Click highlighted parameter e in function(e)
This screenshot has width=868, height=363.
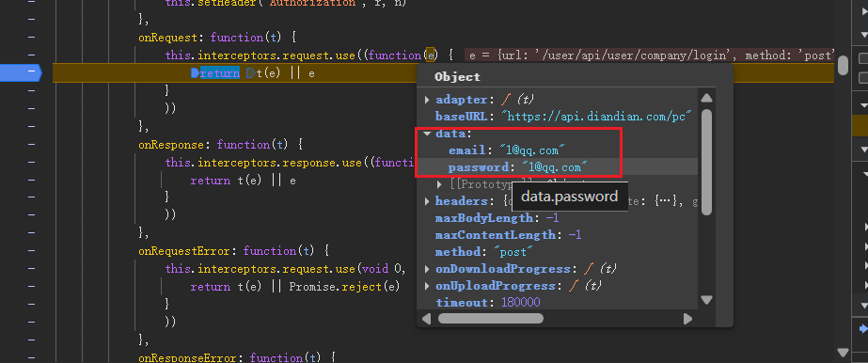(430, 55)
